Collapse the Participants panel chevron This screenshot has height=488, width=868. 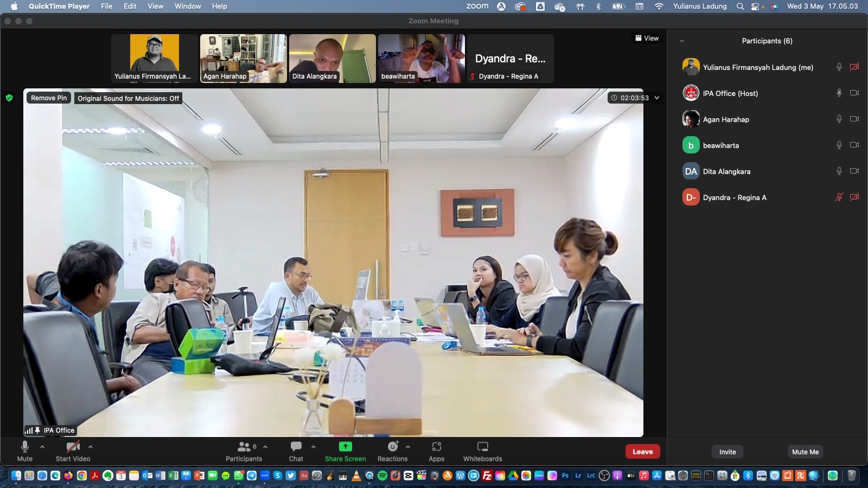(682, 41)
